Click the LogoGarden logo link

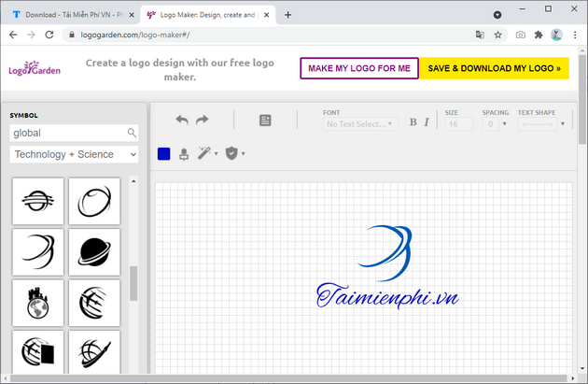click(x=35, y=68)
